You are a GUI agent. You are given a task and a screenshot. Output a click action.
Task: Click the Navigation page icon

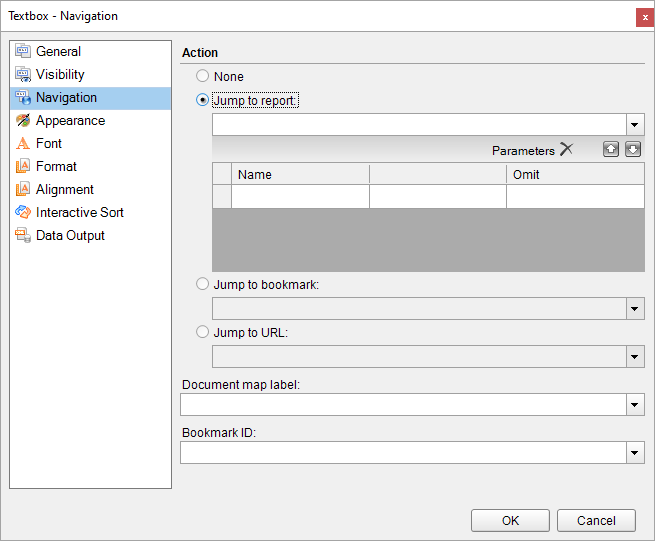click(x=23, y=97)
